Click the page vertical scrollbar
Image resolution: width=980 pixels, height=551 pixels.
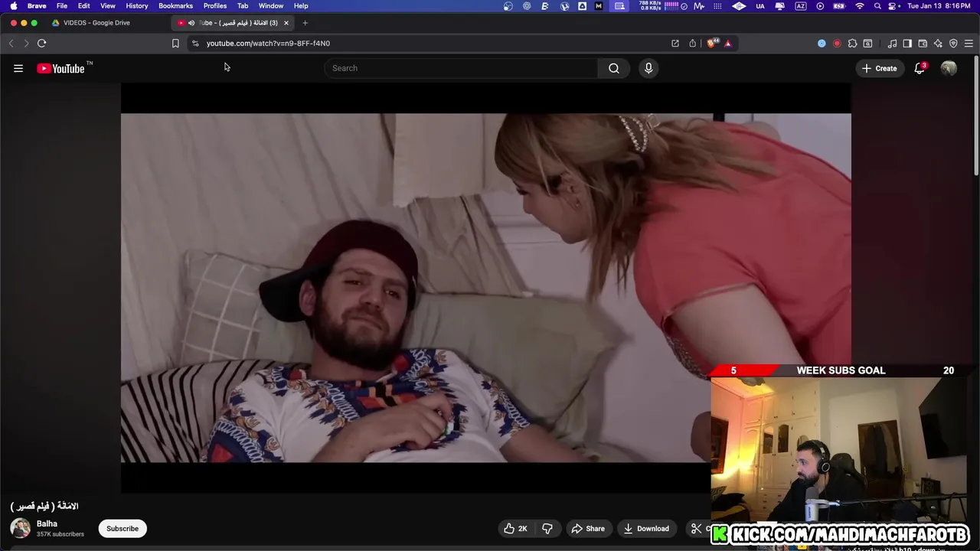976,115
